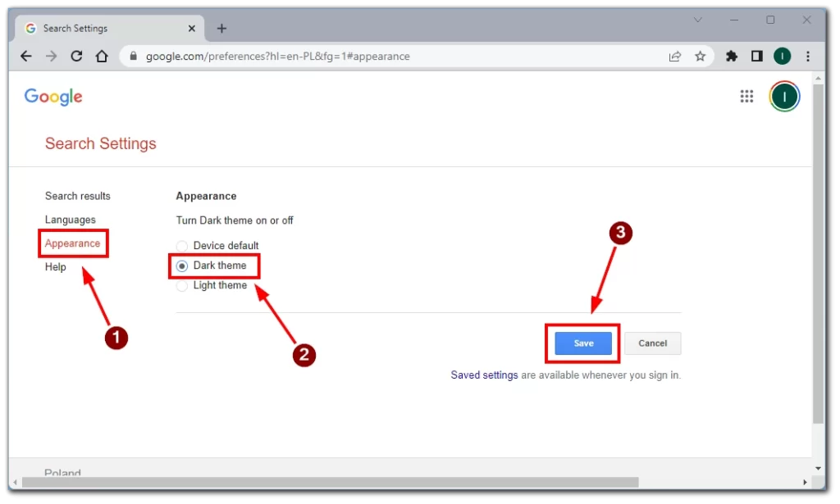Cancel the settings changes
The image size is (840, 504).
click(x=652, y=343)
